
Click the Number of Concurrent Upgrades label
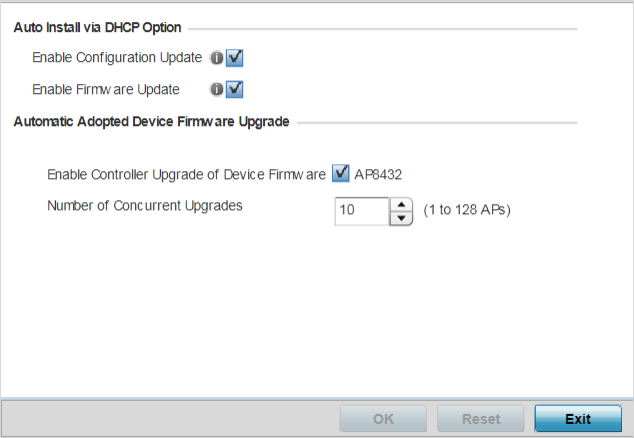(x=145, y=206)
